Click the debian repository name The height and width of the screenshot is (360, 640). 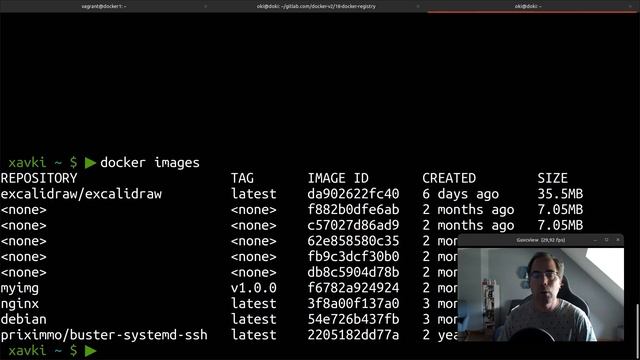tap(23, 319)
